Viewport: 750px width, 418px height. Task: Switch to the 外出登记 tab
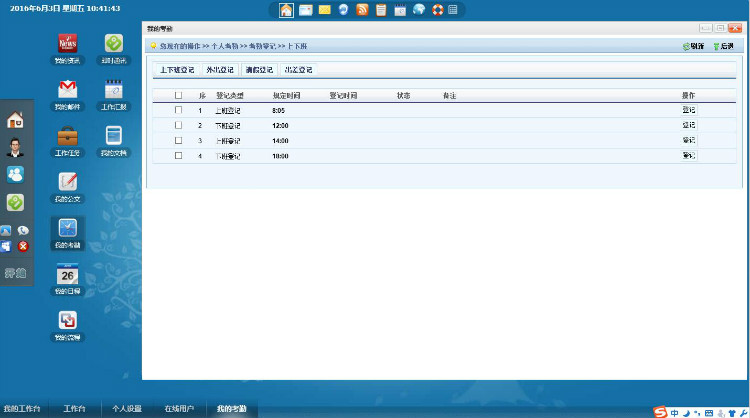pos(220,70)
